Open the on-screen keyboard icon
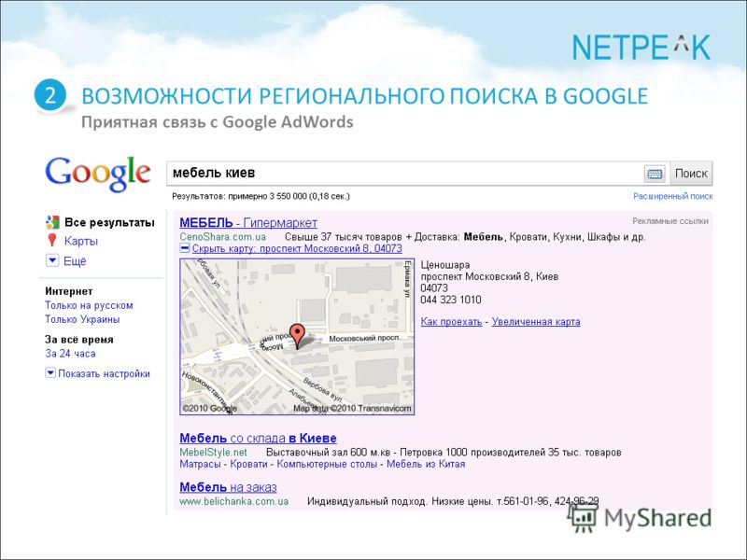The height and width of the screenshot is (560, 747). click(655, 174)
